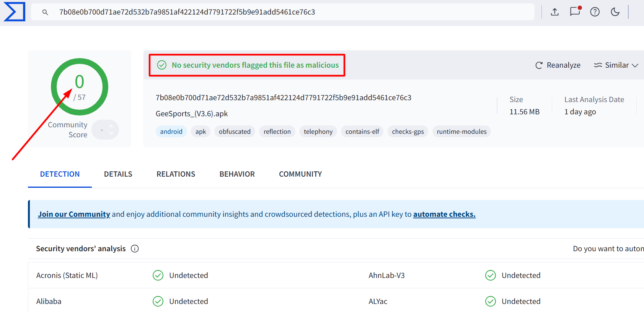This screenshot has width=644, height=312.
Task: Click the telephony tag
Action: coord(318,132)
